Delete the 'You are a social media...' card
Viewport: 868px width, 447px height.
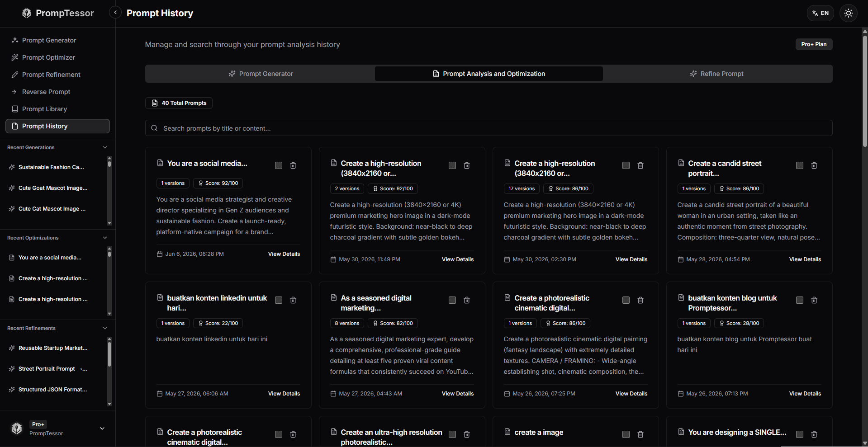coord(293,165)
